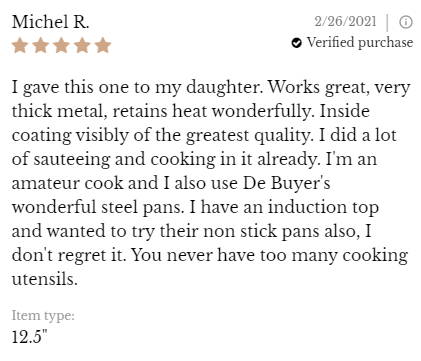
Task: Click the phrase induction top in review
Action: [x=323, y=207]
